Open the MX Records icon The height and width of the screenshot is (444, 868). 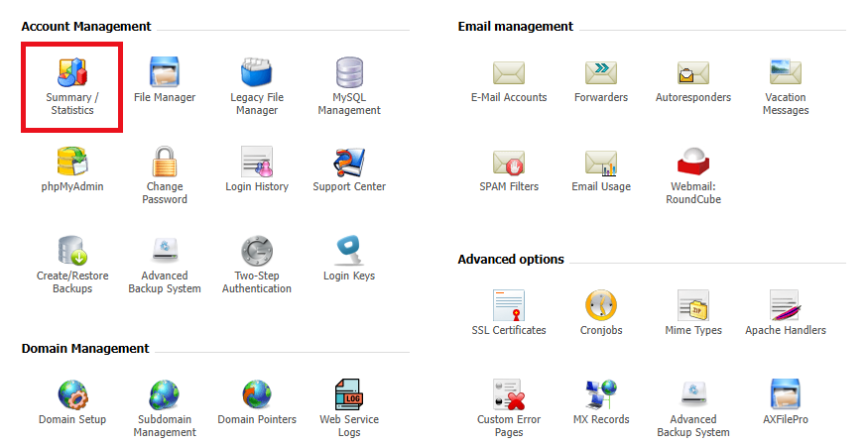601,394
